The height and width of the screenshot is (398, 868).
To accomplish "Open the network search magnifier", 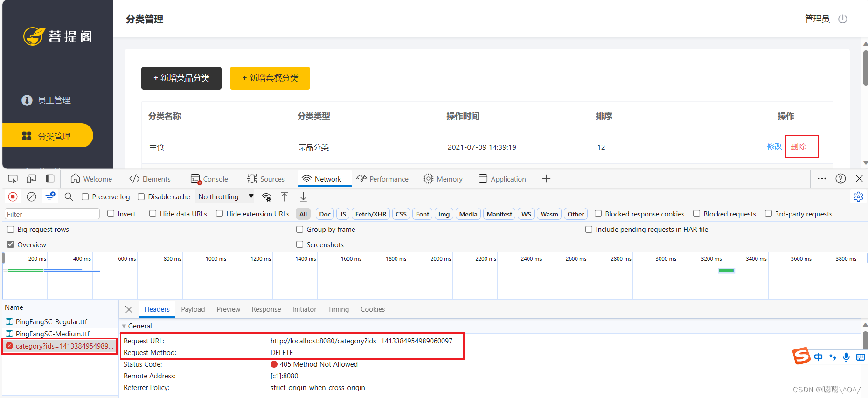I will 69,197.
